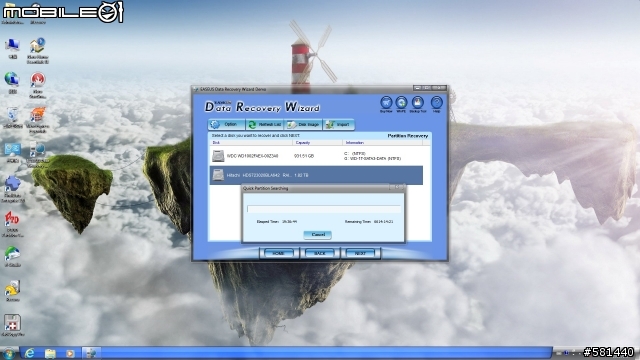Screen dimensions: 640x360
Task: Click the Option toolbar button
Action: (227, 124)
